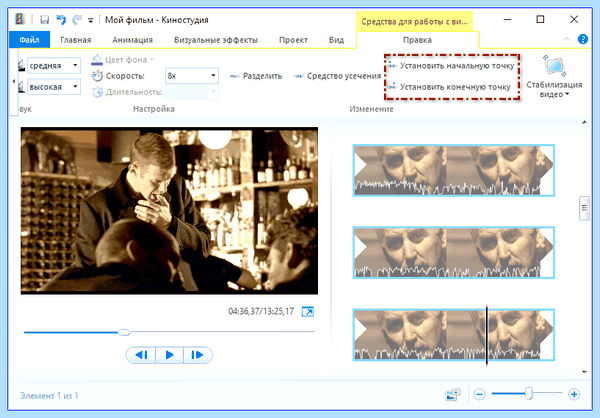Open the Проект tab
Image resolution: width=600 pixels, height=418 pixels.
pos(293,40)
